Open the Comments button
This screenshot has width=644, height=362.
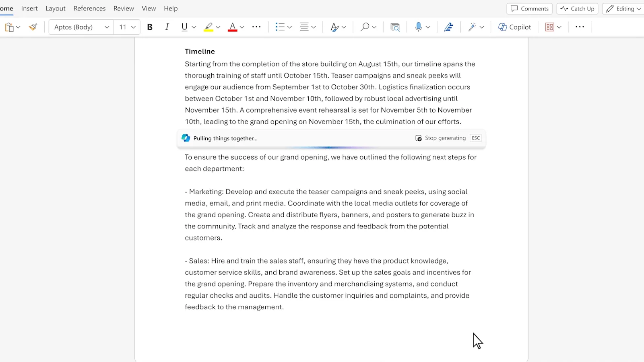[530, 8]
